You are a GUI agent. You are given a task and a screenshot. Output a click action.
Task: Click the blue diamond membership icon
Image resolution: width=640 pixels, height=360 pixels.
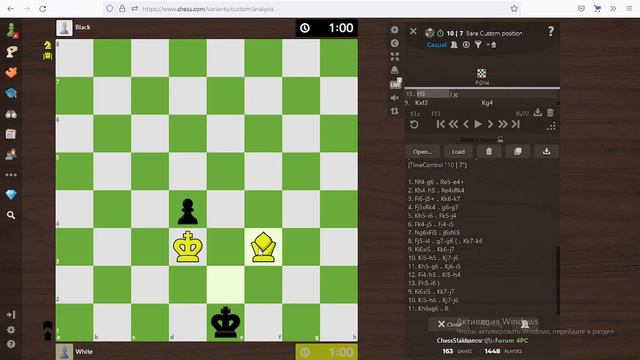[x=11, y=195]
